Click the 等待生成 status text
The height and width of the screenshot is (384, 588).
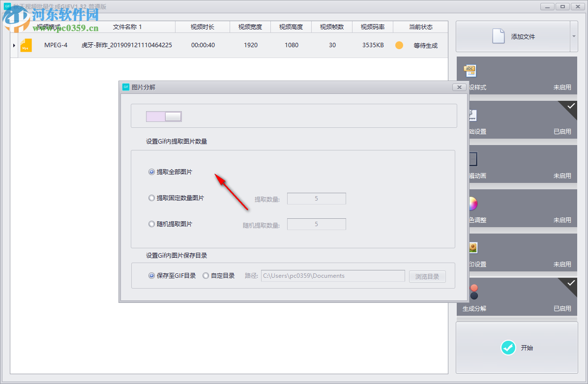pos(426,45)
